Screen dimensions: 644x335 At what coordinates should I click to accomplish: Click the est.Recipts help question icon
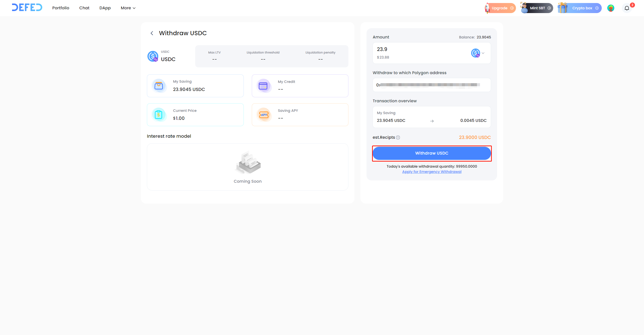[398, 137]
